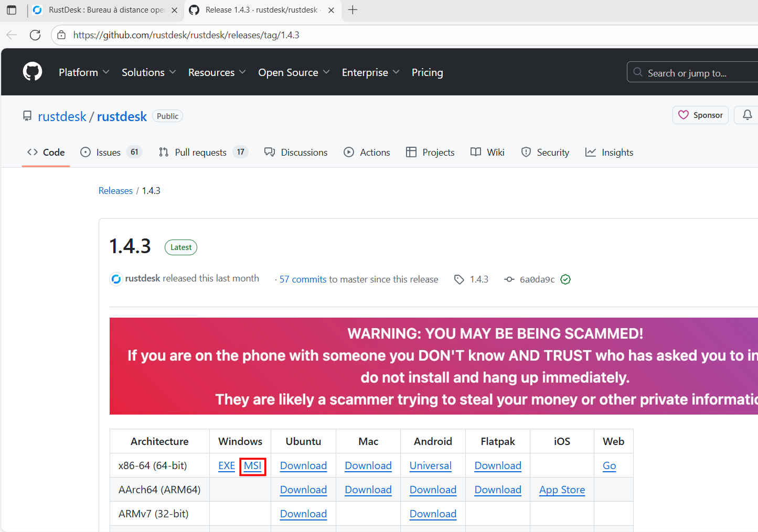Switch to the Issues tab
This screenshot has height=532, width=758.
coord(109,153)
